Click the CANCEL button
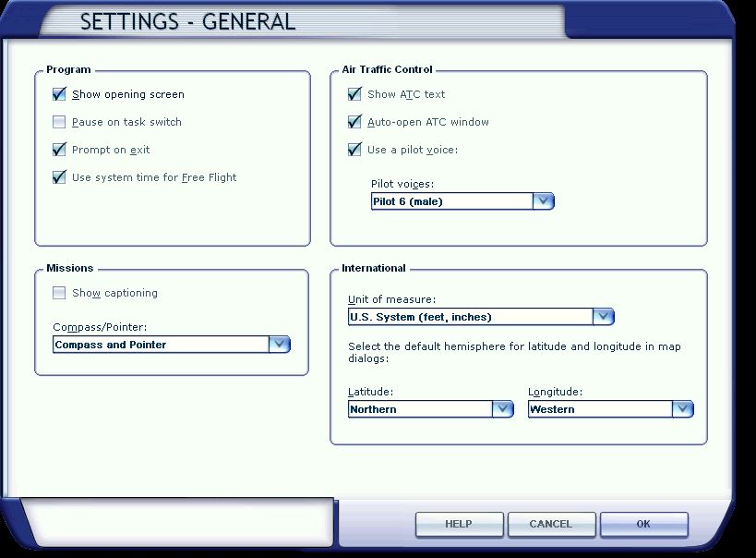The width and height of the screenshot is (756, 558). (x=551, y=524)
